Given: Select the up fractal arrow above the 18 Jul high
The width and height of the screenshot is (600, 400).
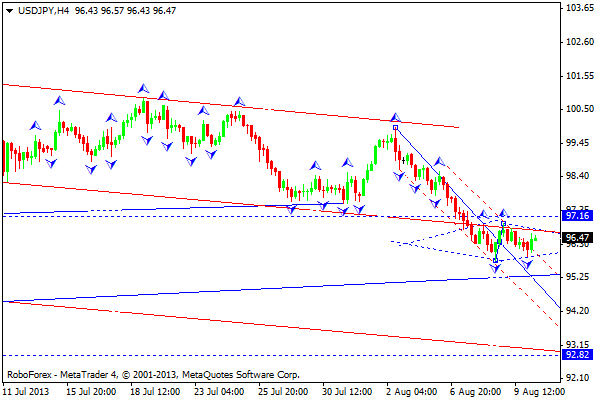Looking at the screenshot, I should (x=145, y=90).
